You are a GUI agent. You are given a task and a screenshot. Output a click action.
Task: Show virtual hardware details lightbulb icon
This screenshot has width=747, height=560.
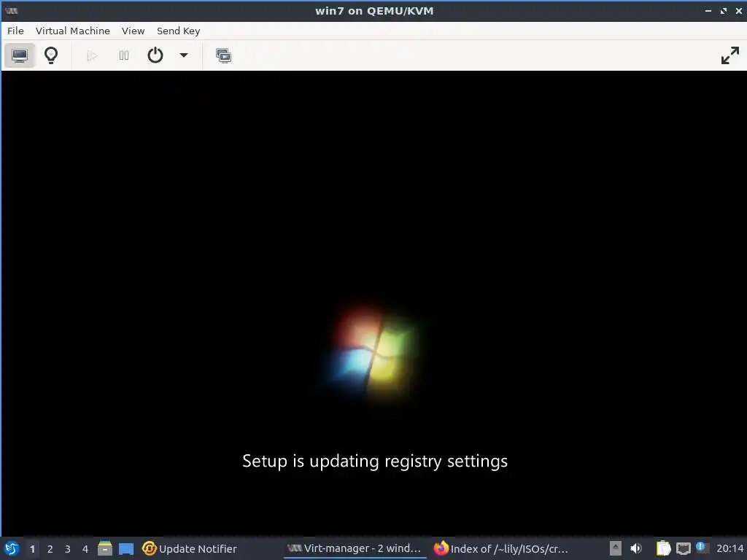(51, 55)
